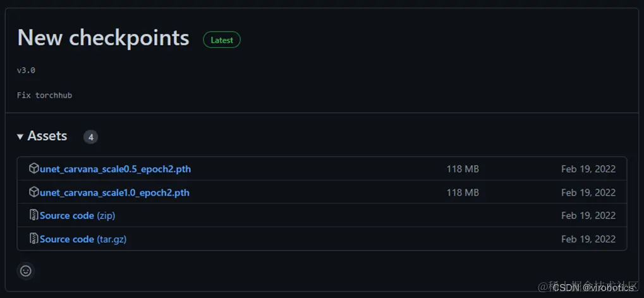Click the 118 MB size of scale0.5 file

click(463, 169)
